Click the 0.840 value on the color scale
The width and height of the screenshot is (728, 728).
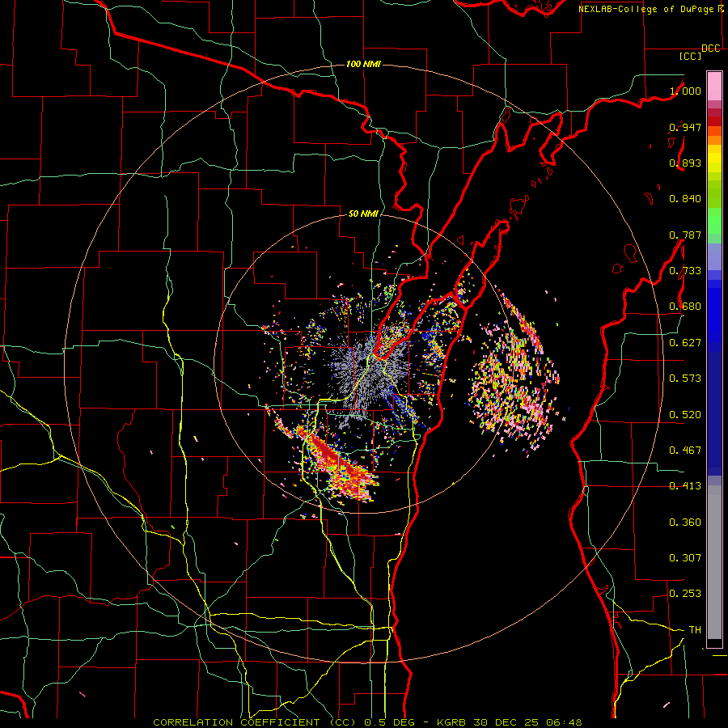pyautogui.click(x=685, y=199)
